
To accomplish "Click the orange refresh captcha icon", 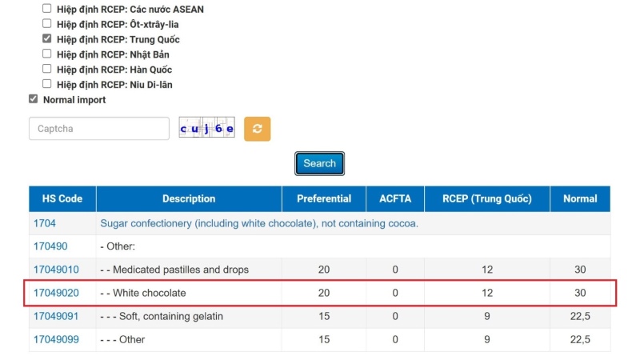I will [257, 129].
